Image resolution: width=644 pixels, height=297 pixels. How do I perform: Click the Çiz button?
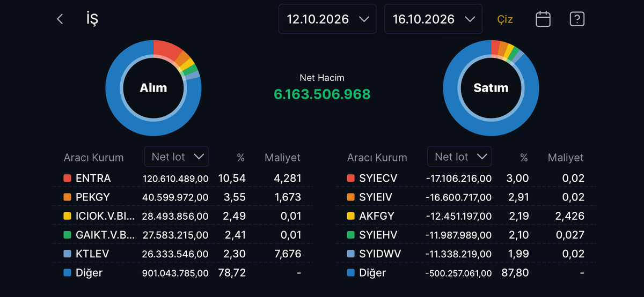pos(505,19)
